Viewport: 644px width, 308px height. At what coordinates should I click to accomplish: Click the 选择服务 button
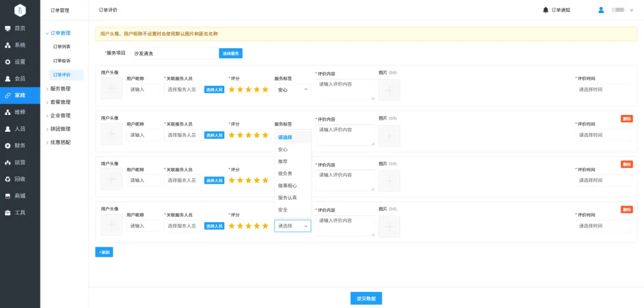230,53
